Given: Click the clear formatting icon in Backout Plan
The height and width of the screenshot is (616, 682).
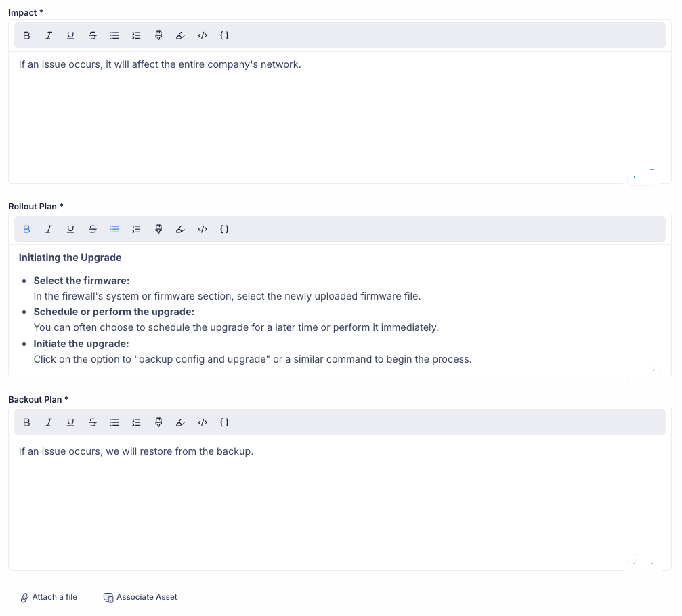Looking at the screenshot, I should [x=180, y=422].
